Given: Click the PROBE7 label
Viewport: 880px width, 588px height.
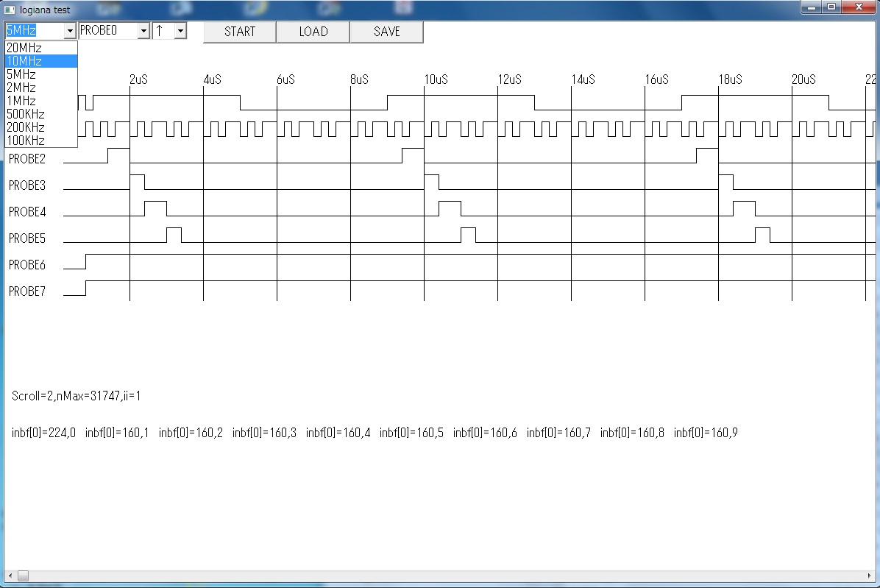Looking at the screenshot, I should tap(27, 291).
